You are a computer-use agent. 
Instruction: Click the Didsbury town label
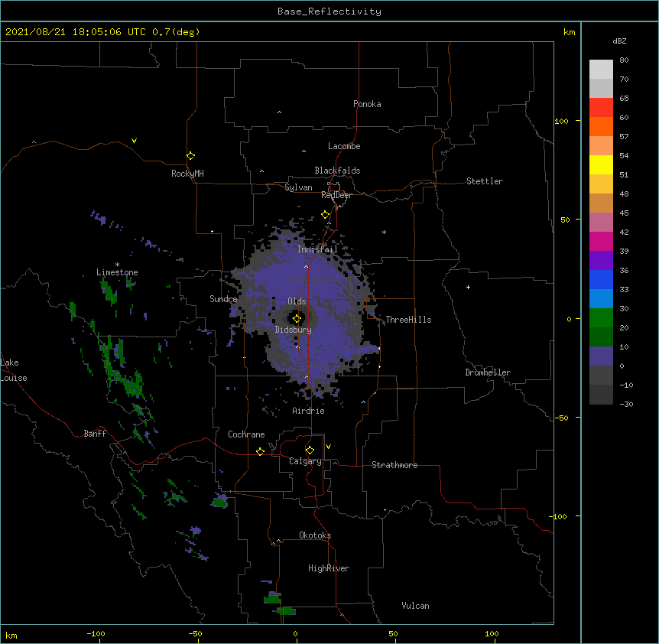point(293,330)
